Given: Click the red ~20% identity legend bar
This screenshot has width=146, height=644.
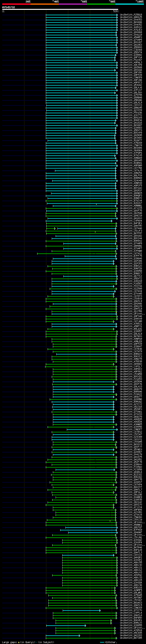Looking at the screenshot, I should [x=16, y=4].
